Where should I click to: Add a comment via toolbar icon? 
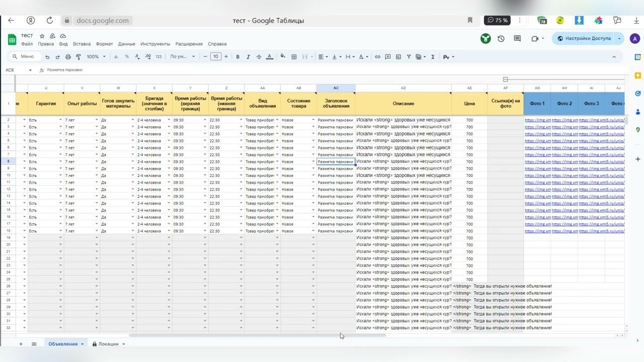388,57
